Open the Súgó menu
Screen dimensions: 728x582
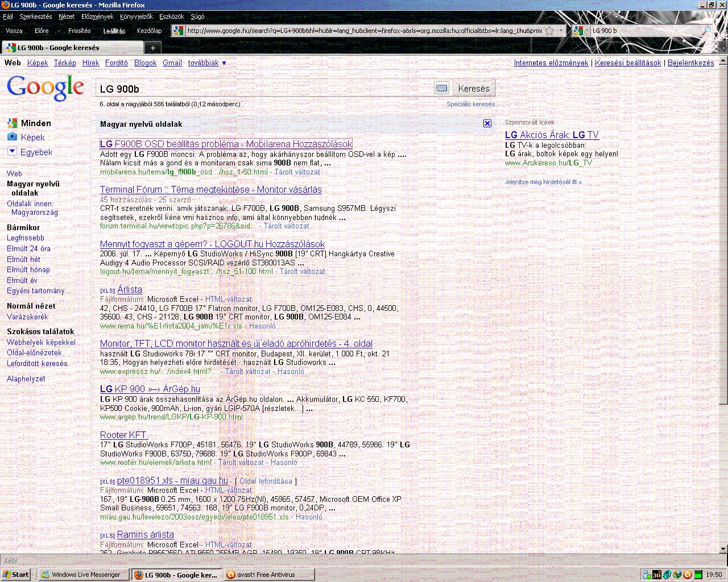click(197, 16)
